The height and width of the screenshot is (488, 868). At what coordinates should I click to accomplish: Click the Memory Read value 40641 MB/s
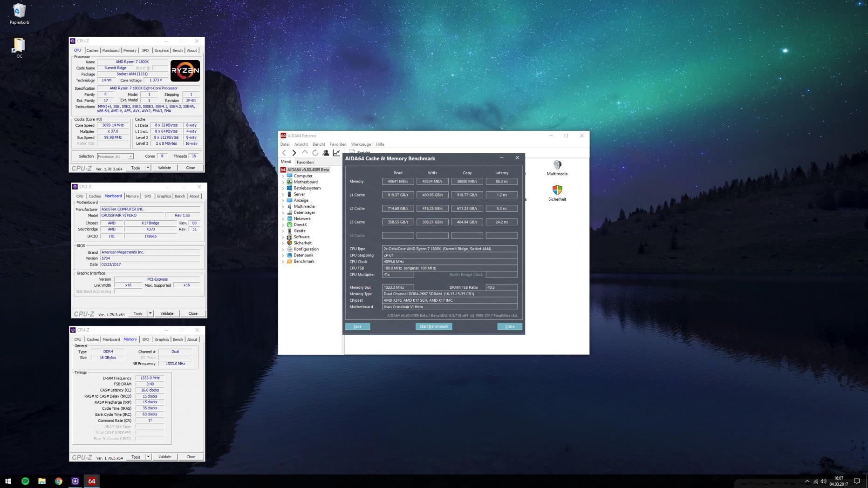point(398,182)
